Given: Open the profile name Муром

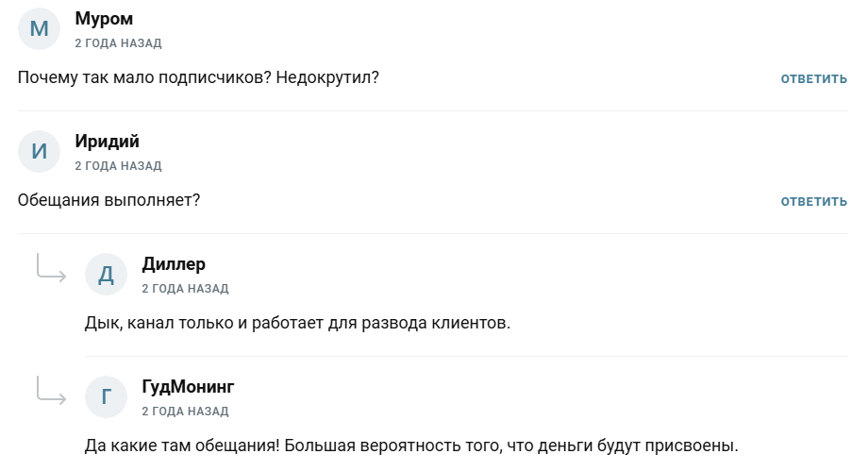Looking at the screenshot, I should (104, 19).
